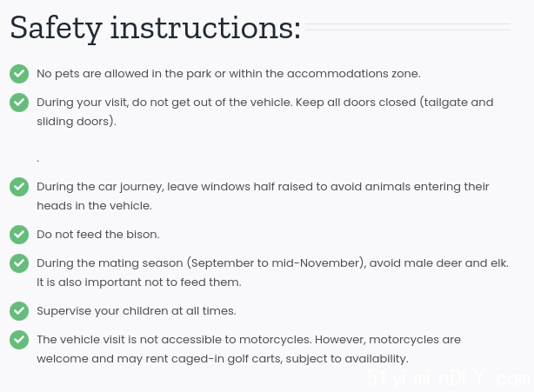Screen dimensions: 534x392
Task: Click the line about renting caged-in golf carts
Action: [223, 359]
